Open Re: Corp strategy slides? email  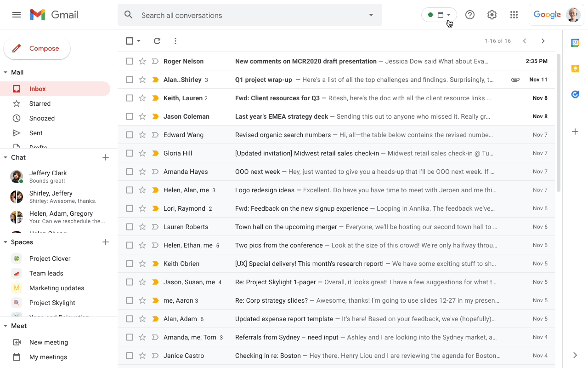336,300
